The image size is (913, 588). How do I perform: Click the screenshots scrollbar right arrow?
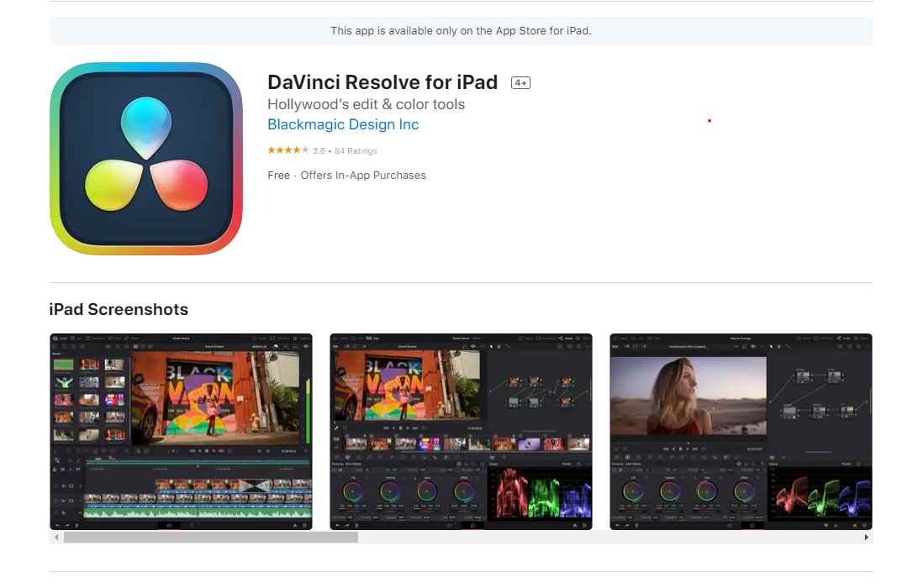[867, 538]
